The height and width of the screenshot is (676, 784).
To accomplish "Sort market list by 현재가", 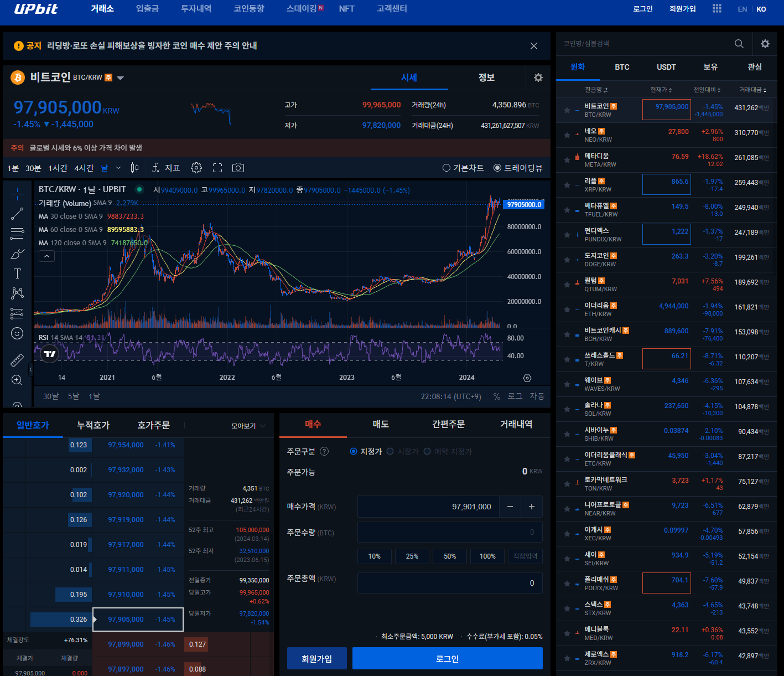I will tap(661, 90).
